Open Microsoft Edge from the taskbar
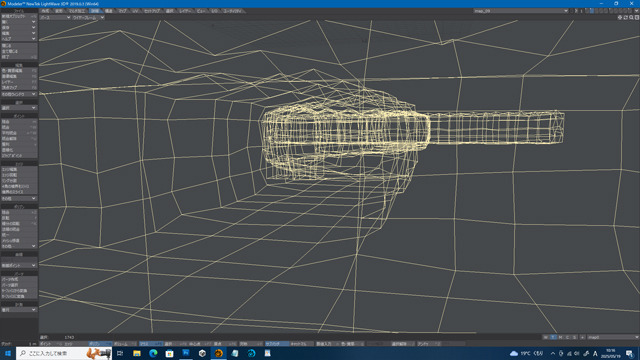Screen dimensions: 640x360 coord(153,353)
